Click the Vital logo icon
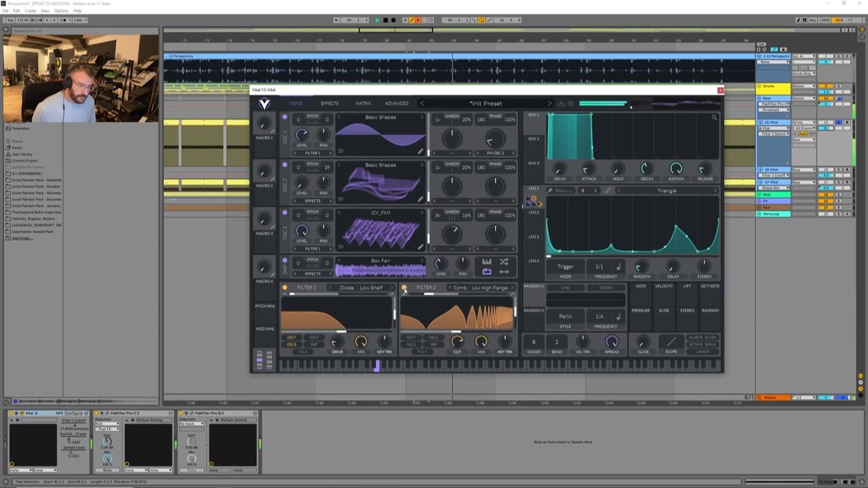This screenshot has height=488, width=868. (x=264, y=103)
